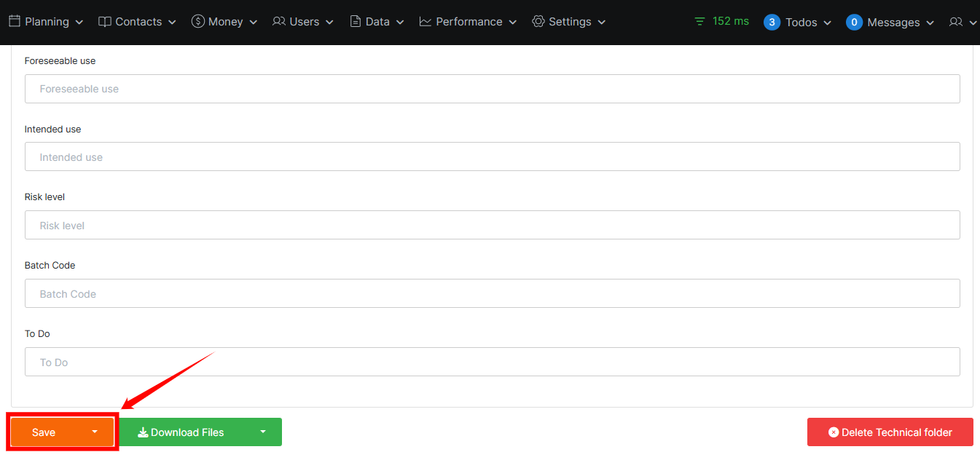Expand the Save button dropdown arrow
Viewport: 980px width, 460px height.
95,432
